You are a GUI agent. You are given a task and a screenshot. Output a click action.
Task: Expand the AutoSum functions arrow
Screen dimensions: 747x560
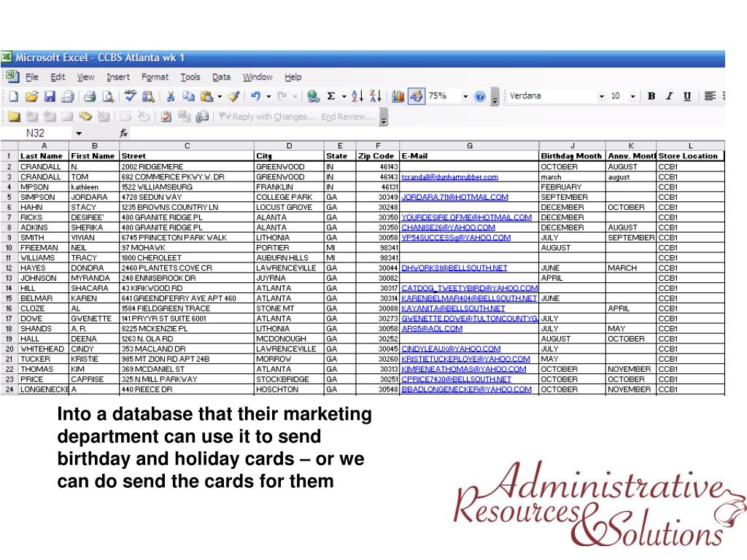[x=344, y=97]
